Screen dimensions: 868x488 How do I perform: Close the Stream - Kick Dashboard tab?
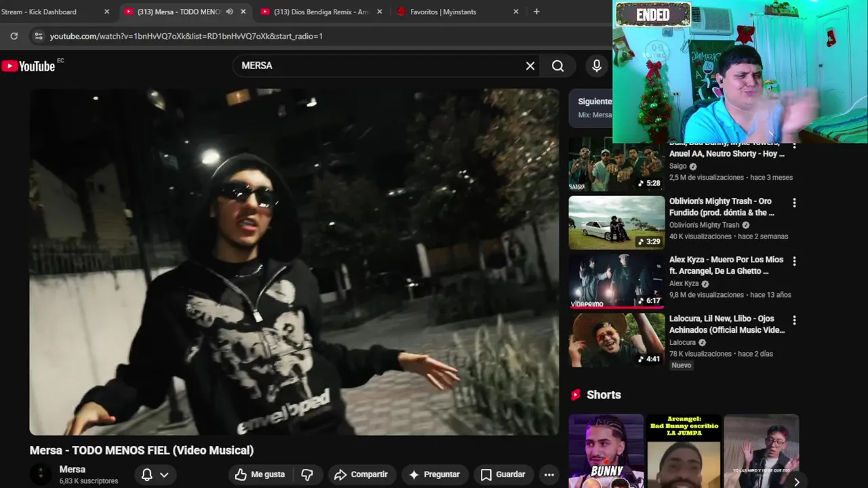(106, 12)
